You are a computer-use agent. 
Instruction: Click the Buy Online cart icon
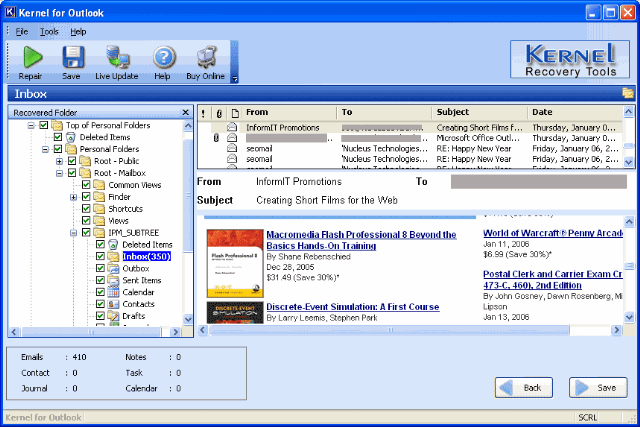point(206,58)
